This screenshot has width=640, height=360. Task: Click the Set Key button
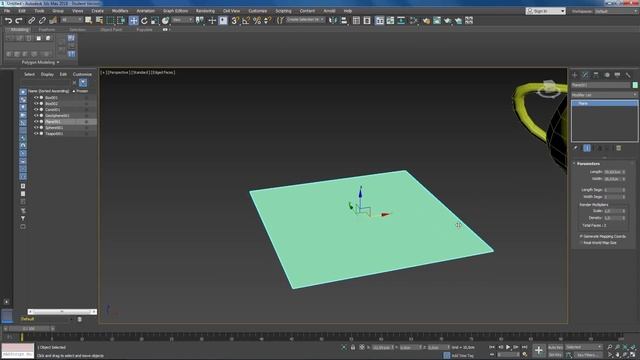pos(555,355)
